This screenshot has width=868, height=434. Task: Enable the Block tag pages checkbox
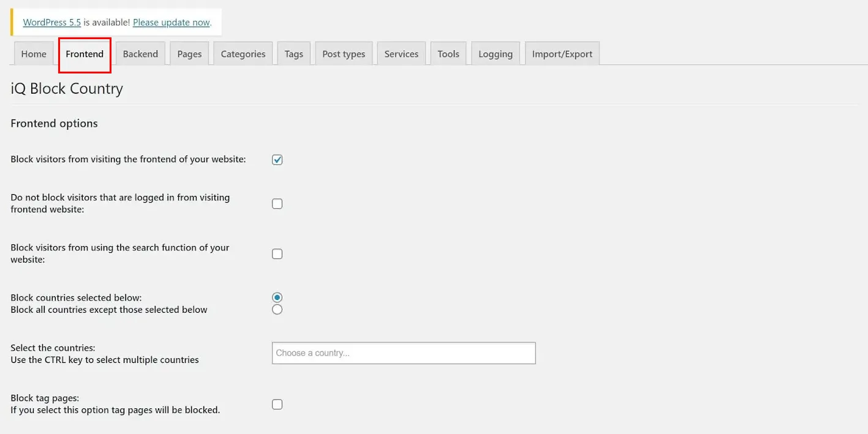[277, 405]
